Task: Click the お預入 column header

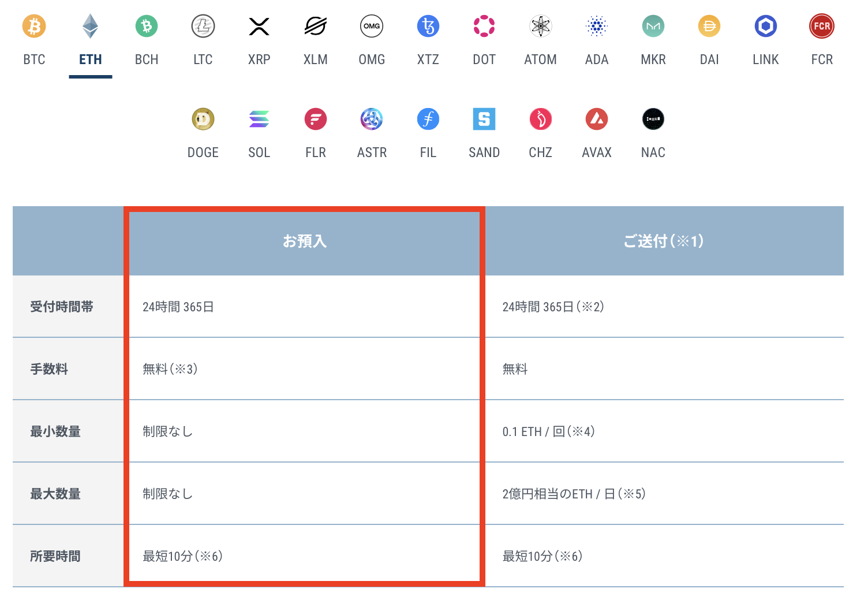Action: point(305,241)
